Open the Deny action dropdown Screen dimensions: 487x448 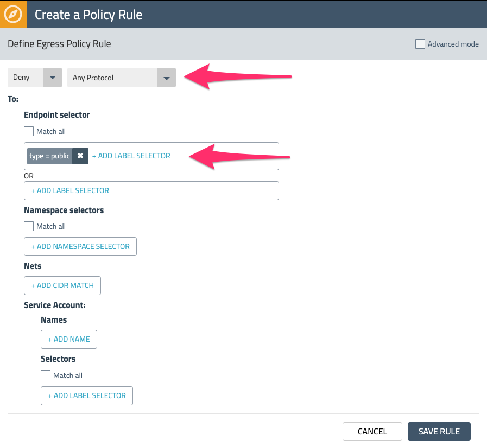pyautogui.click(x=35, y=78)
